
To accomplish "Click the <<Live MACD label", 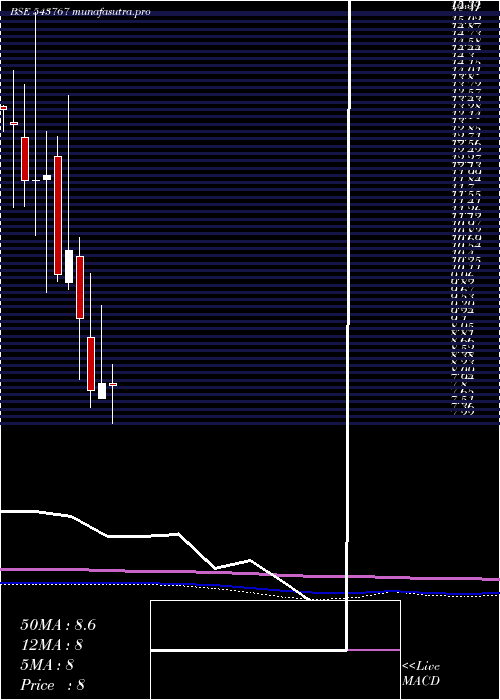I will pos(421,674).
